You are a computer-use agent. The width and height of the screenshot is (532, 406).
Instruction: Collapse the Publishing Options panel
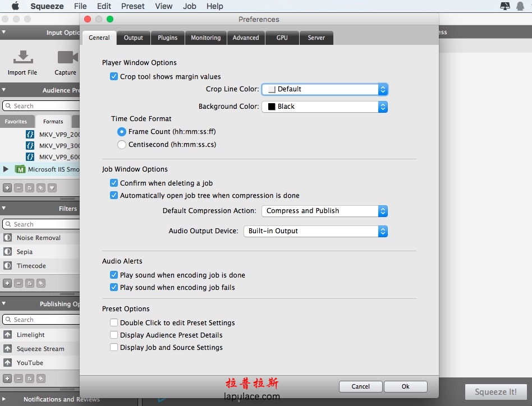coord(4,303)
